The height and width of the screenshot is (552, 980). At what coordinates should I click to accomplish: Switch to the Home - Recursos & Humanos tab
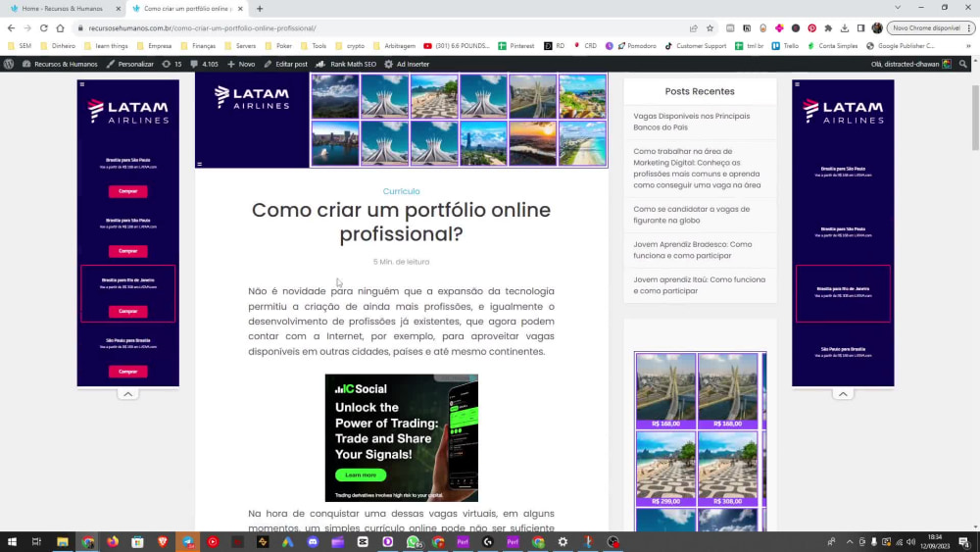point(61,9)
